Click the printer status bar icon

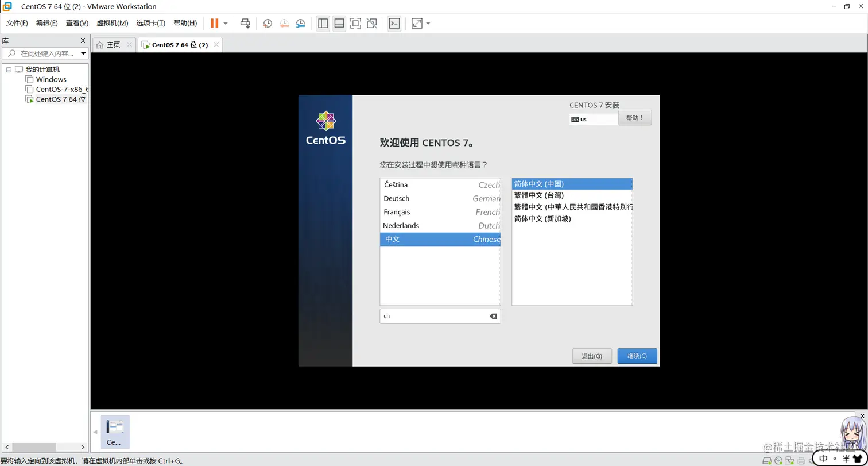coord(800,461)
